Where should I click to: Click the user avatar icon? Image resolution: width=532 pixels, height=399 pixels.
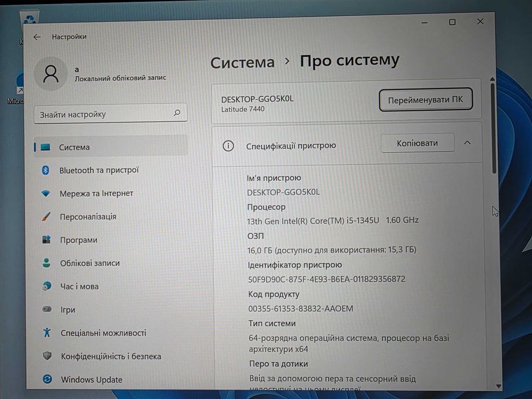51,74
